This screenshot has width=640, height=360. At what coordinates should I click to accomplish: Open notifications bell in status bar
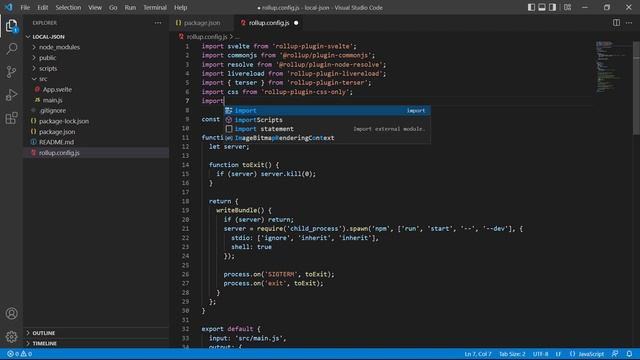point(629,354)
